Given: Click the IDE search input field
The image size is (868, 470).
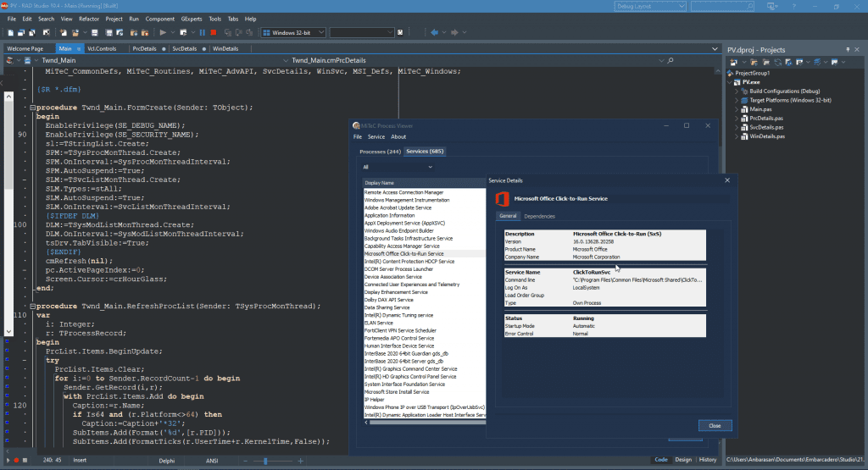Looking at the screenshot, I should 722,7.
